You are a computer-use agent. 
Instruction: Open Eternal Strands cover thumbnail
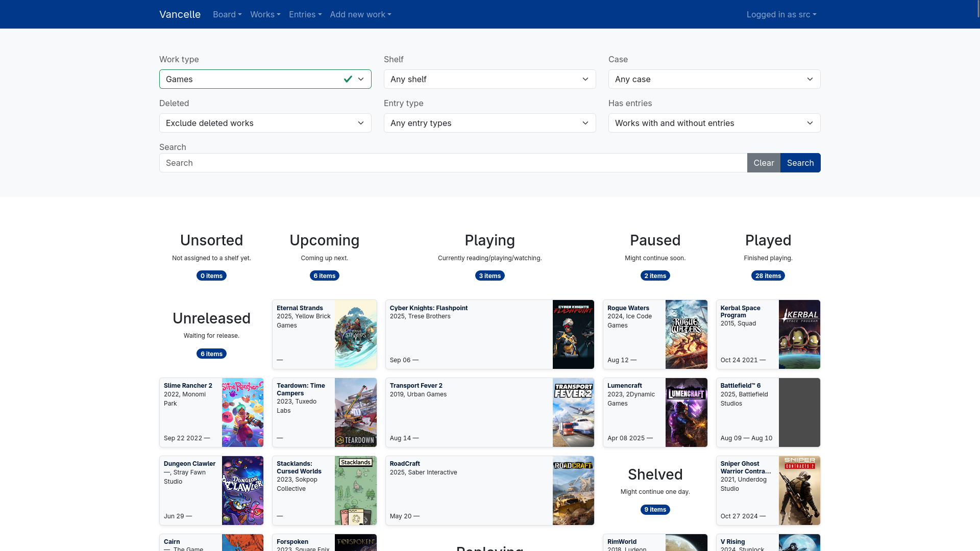pos(355,334)
